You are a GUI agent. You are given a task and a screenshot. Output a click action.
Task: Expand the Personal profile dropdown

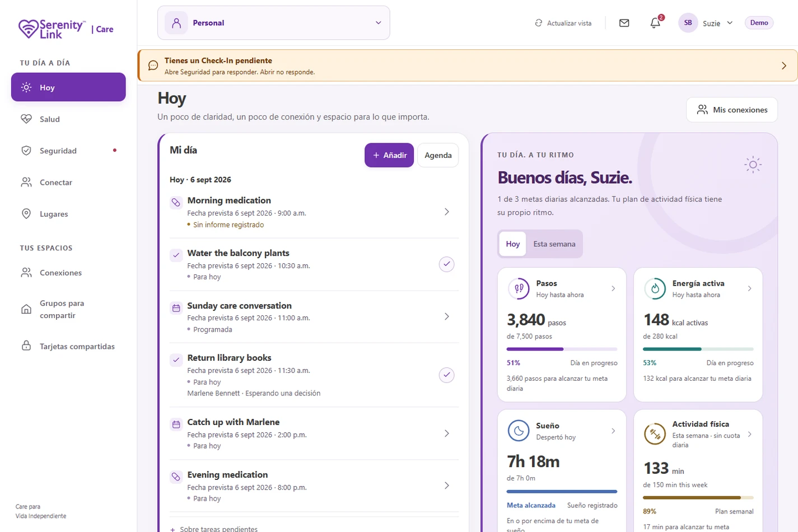[x=274, y=23]
